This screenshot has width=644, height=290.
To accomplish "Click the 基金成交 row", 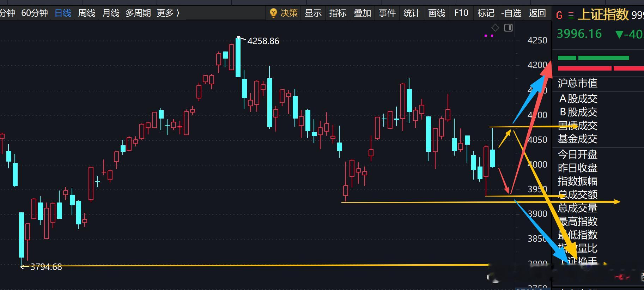I will 577,139.
